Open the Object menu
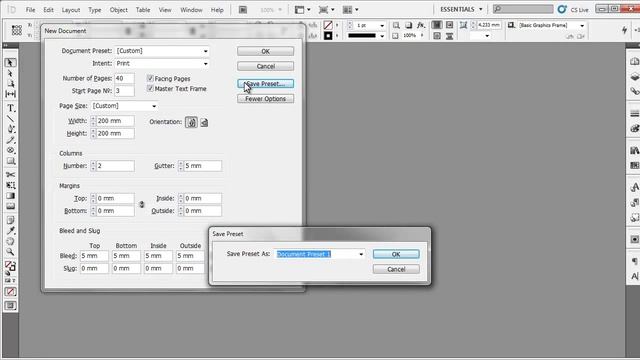The width and height of the screenshot is (640, 360). click(119, 10)
